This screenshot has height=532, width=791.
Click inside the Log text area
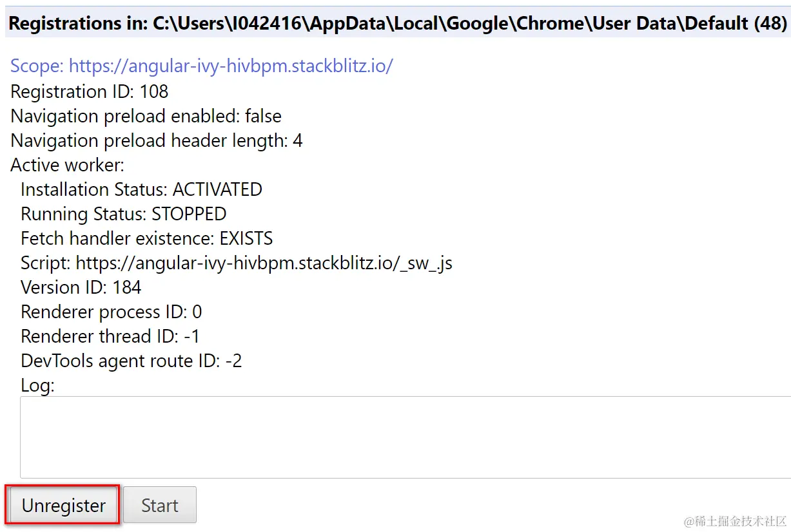click(405, 437)
